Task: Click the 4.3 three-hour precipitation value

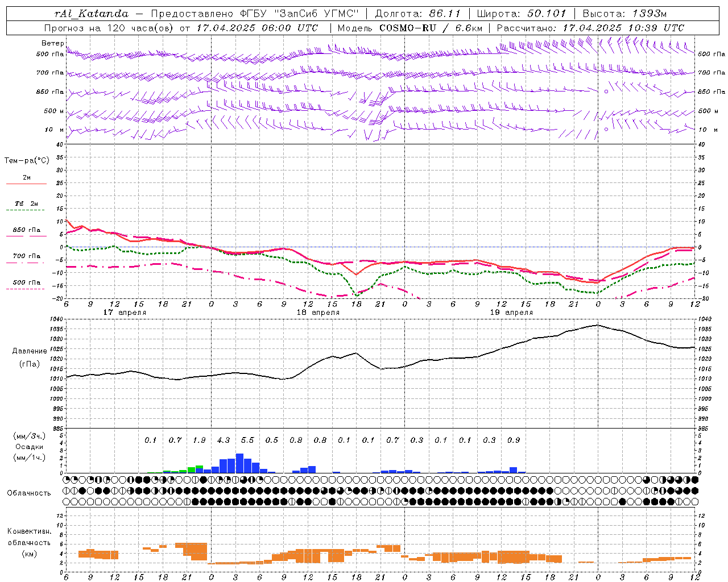Action: 224,440
